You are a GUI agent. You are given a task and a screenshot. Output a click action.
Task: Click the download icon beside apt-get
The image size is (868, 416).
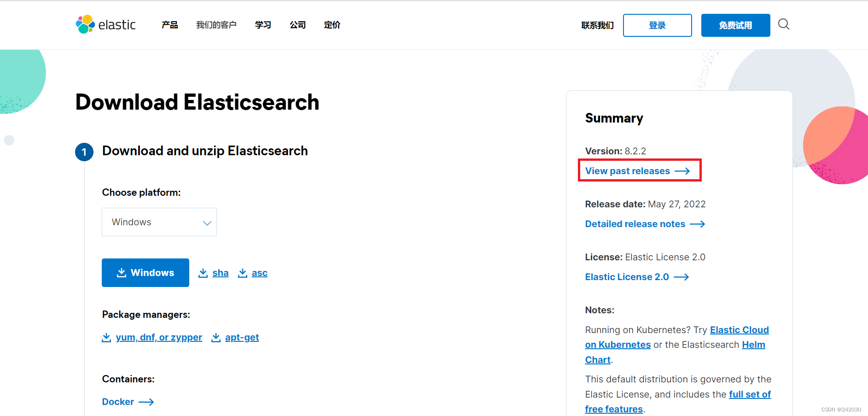(x=216, y=337)
